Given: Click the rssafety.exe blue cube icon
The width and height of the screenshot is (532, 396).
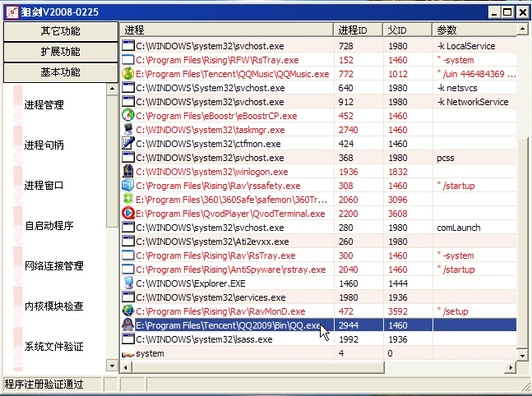Looking at the screenshot, I should point(128,186).
